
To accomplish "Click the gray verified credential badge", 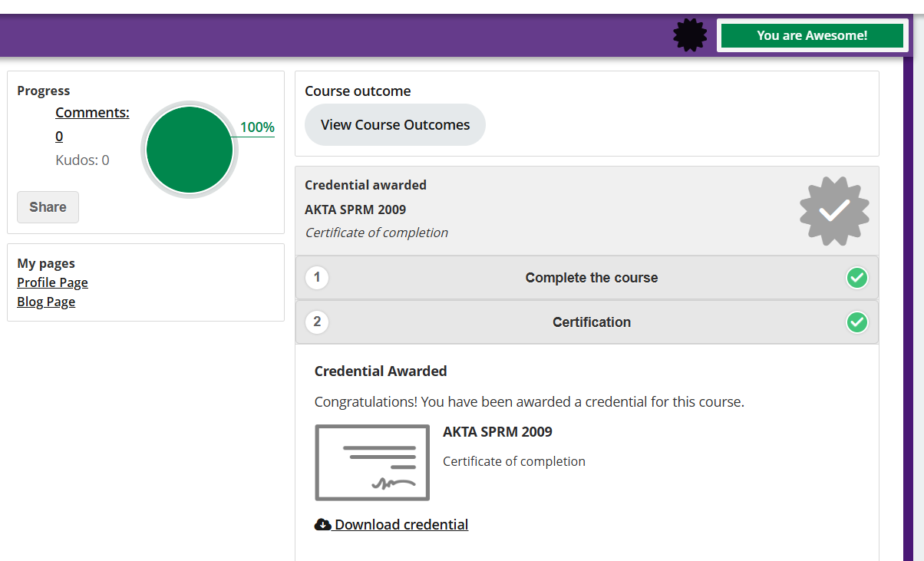I will click(x=834, y=211).
